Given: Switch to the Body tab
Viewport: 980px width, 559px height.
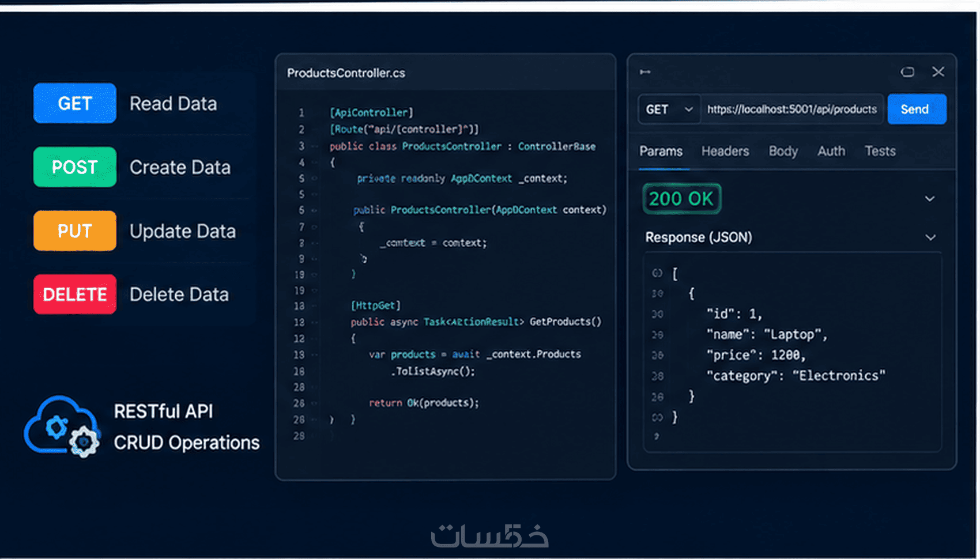Looking at the screenshot, I should point(783,151).
